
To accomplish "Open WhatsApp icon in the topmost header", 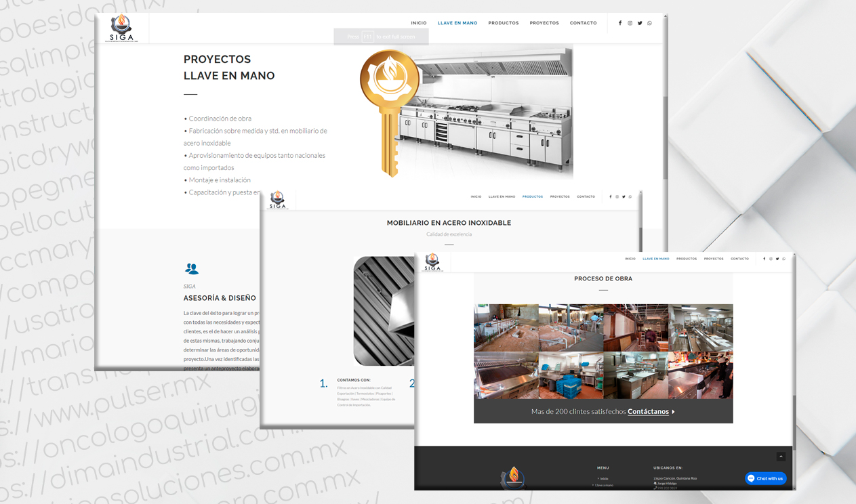I will point(649,23).
